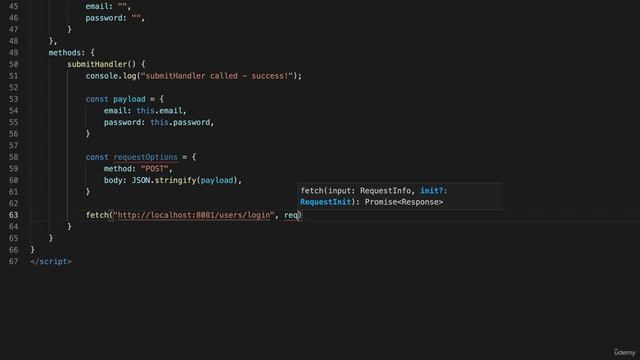The height and width of the screenshot is (360, 640).
Task: Click 'Promise<Response>' in the signature tooltip
Action: 404,202
